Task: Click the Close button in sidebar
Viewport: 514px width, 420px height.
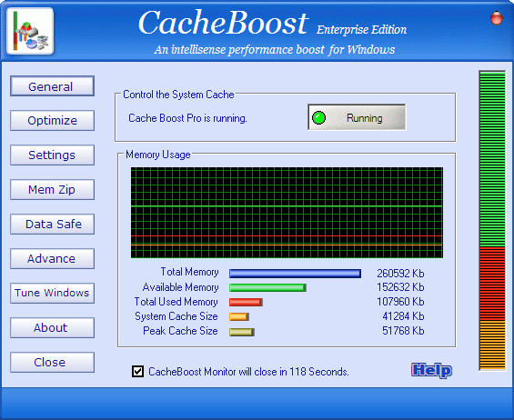Action: click(52, 363)
